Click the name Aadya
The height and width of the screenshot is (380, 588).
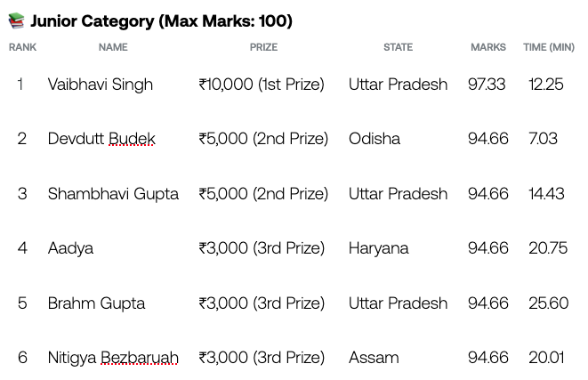(70, 248)
